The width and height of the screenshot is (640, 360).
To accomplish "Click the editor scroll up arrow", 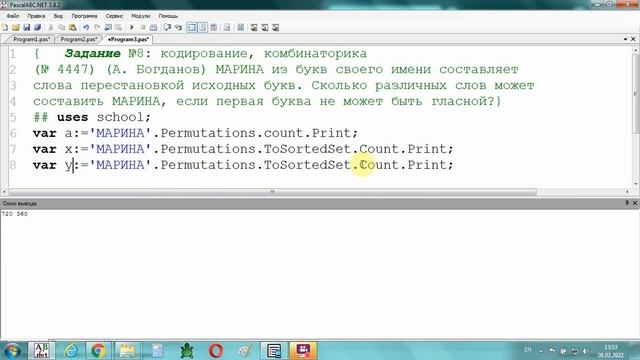I will 635,50.
